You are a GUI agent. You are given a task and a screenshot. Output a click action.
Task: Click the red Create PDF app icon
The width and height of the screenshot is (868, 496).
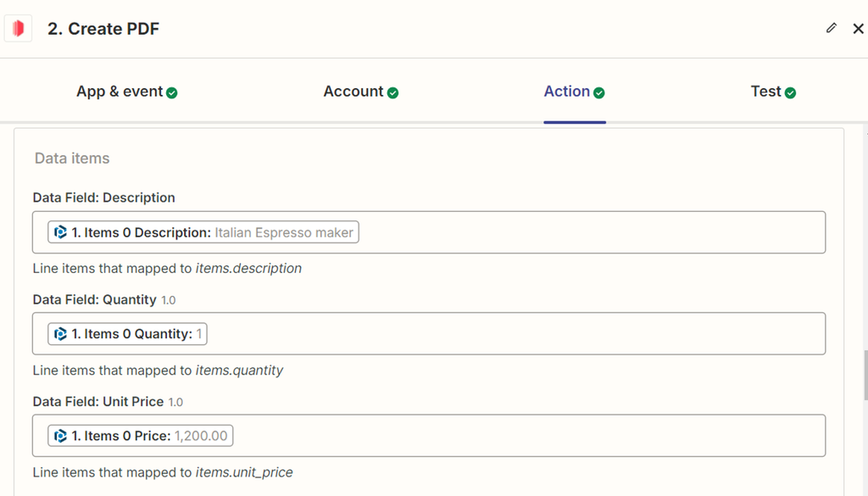click(x=18, y=29)
